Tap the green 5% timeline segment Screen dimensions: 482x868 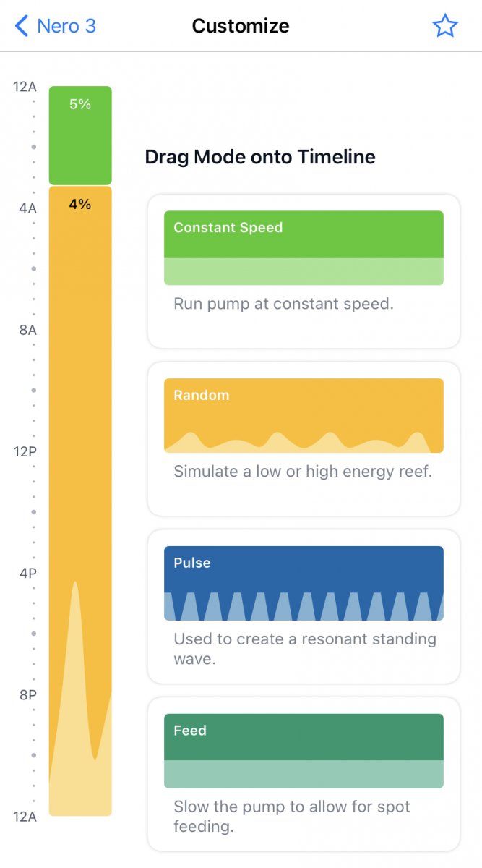[80, 135]
